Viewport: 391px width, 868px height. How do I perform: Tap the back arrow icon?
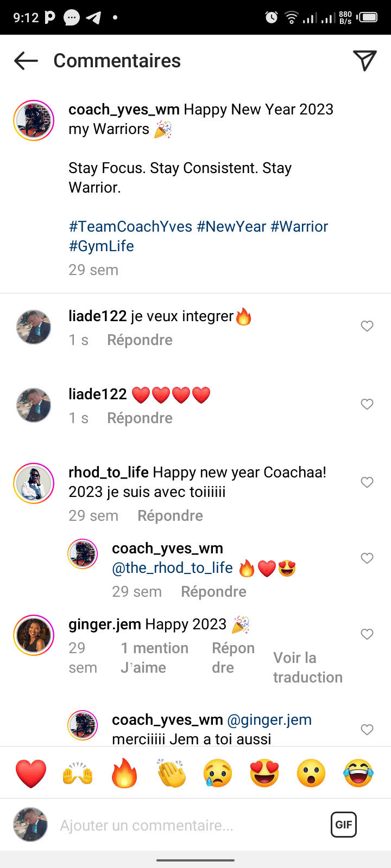(26, 61)
